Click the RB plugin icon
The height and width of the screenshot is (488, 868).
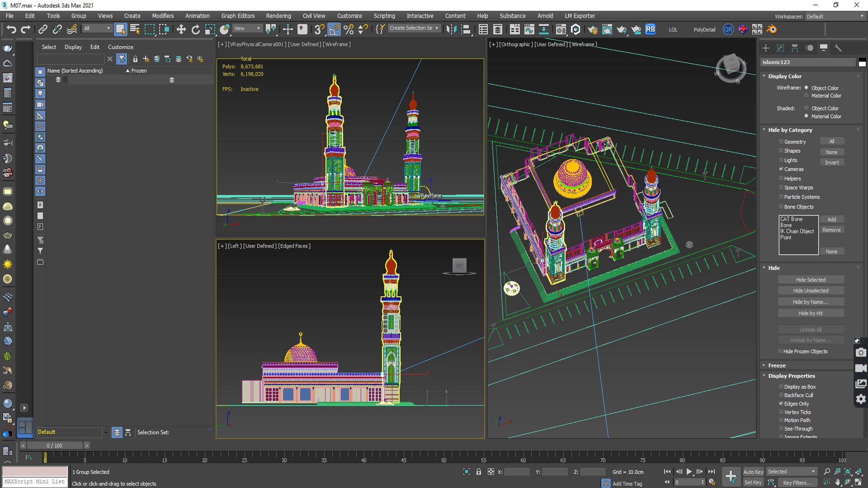pyautogui.click(x=650, y=29)
